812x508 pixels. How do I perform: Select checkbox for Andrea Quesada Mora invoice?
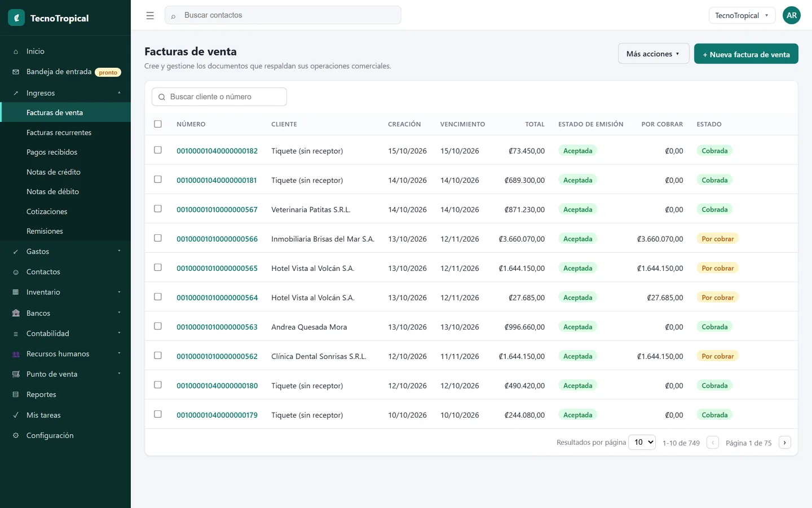coord(158,326)
